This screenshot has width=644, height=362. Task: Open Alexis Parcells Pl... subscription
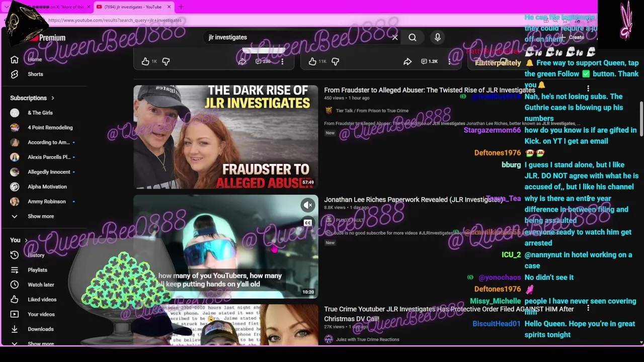tap(49, 157)
